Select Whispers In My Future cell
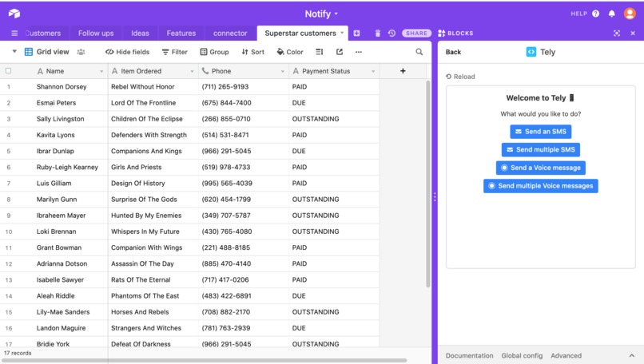 tap(153, 231)
